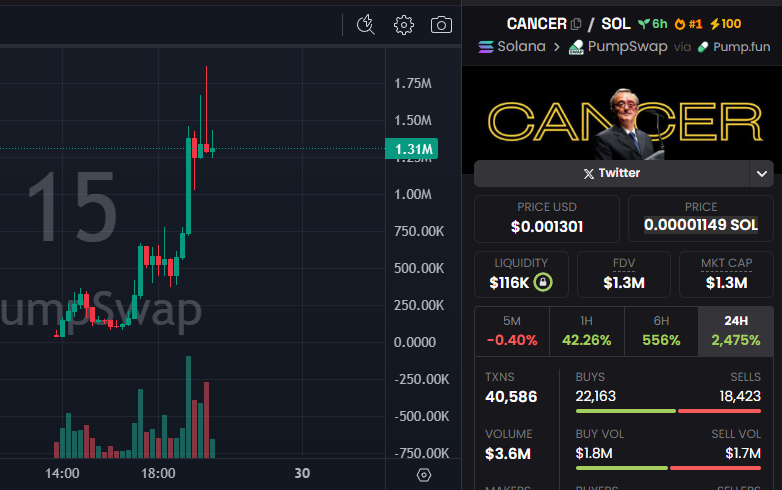Click the CANCER token name in header
This screenshot has width=782, height=490.
[537, 23]
